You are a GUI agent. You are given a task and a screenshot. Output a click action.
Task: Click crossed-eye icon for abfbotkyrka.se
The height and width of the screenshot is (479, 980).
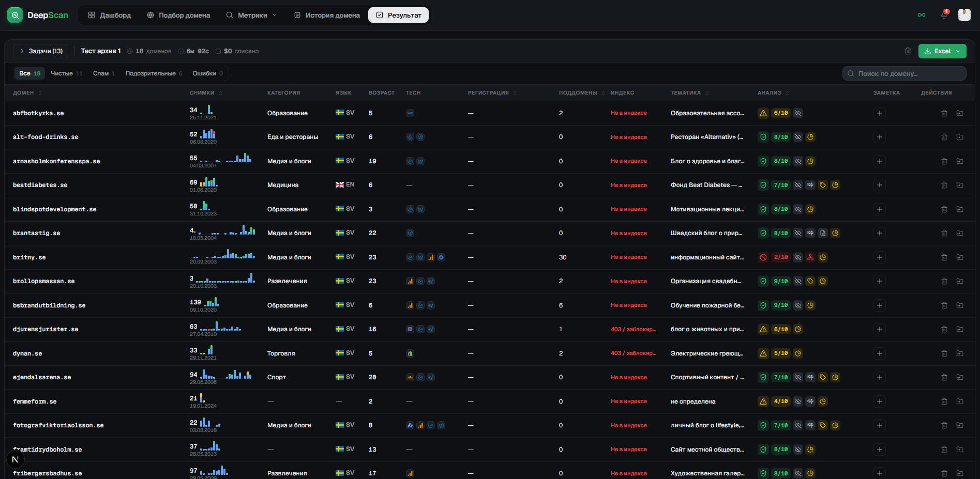[798, 113]
